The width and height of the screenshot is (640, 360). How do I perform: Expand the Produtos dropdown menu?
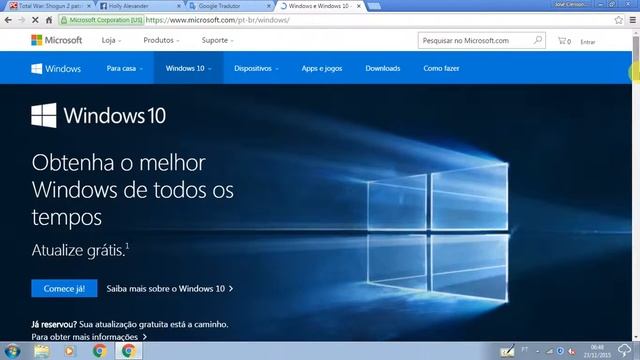coord(162,40)
